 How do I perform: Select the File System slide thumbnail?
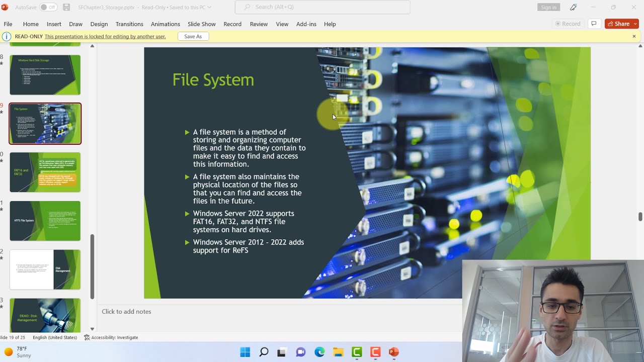pos(45,124)
